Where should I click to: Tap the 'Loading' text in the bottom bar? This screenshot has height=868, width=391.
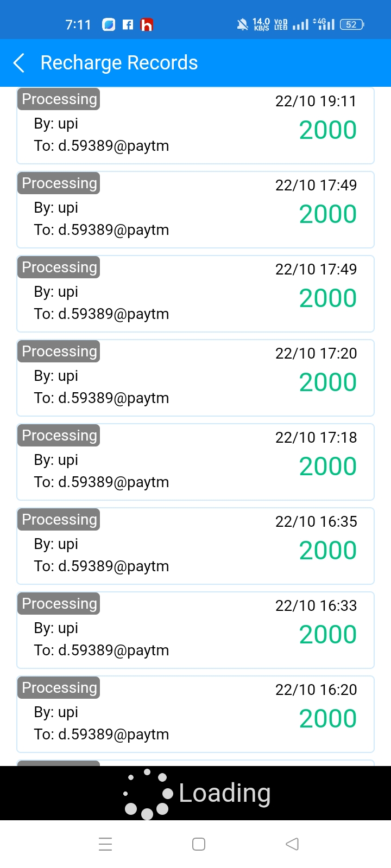click(x=224, y=793)
